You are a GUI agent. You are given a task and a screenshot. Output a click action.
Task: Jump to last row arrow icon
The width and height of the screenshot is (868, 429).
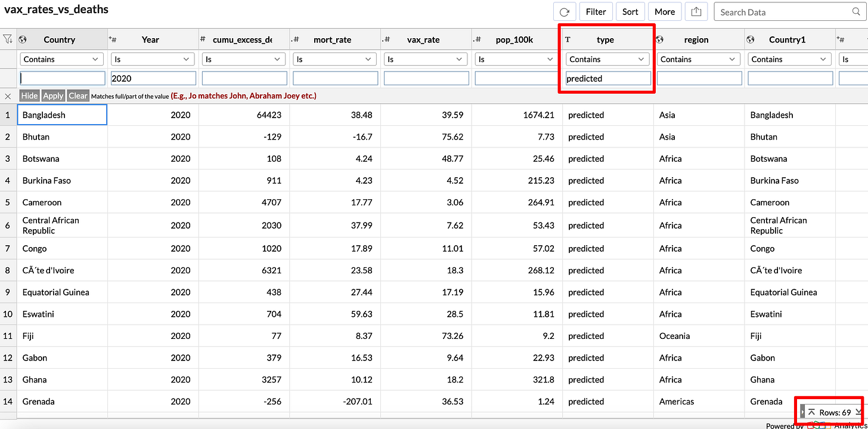[858, 412]
